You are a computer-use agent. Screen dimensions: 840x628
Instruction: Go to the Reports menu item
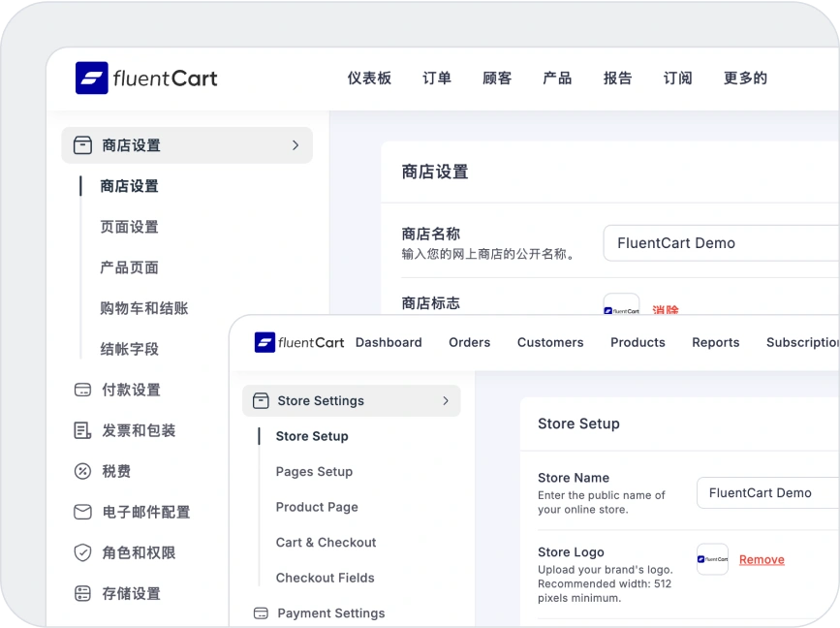(x=715, y=342)
